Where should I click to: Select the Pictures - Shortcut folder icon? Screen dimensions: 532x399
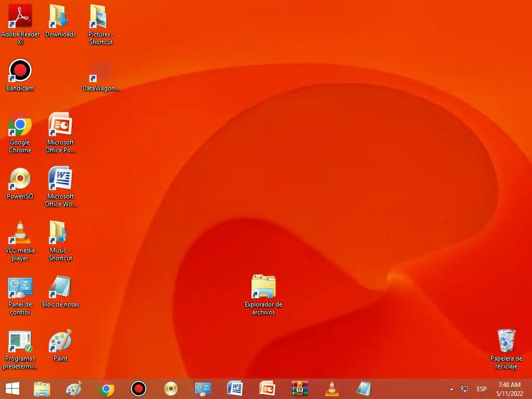click(101, 24)
